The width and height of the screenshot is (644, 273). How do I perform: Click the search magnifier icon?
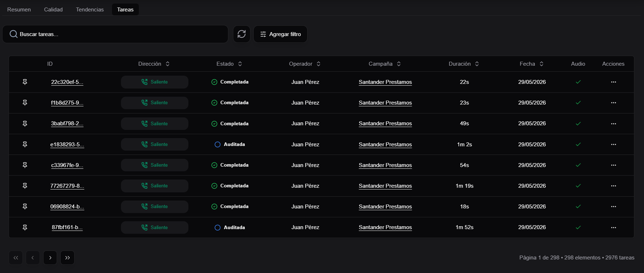14,34
